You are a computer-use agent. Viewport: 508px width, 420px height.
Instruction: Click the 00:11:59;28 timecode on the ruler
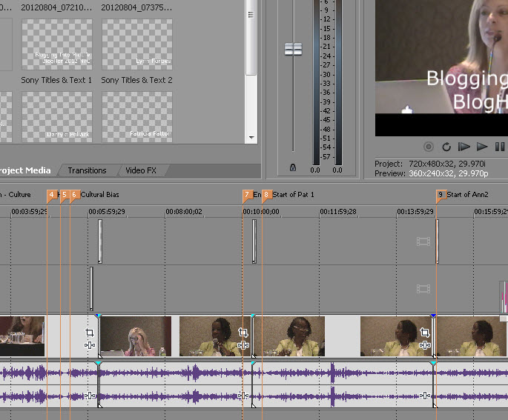coord(338,212)
